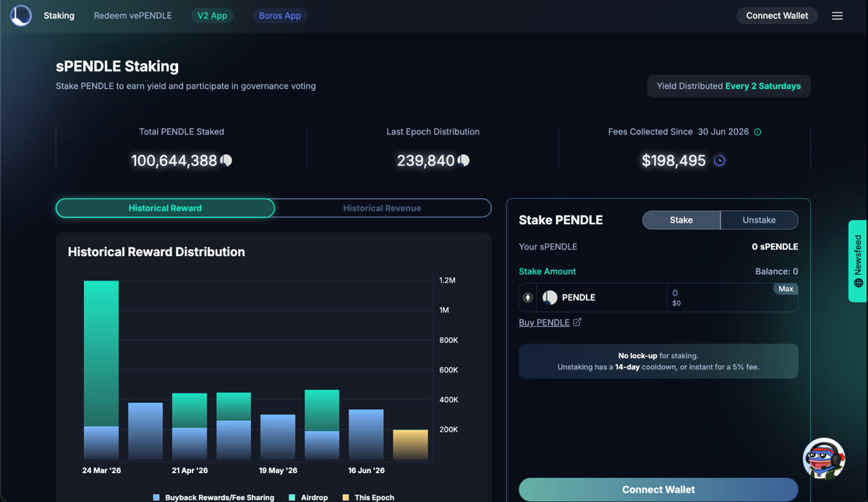Click the 16 Jun '26 chart bar
This screenshot has width=868, height=502.
(x=366, y=435)
